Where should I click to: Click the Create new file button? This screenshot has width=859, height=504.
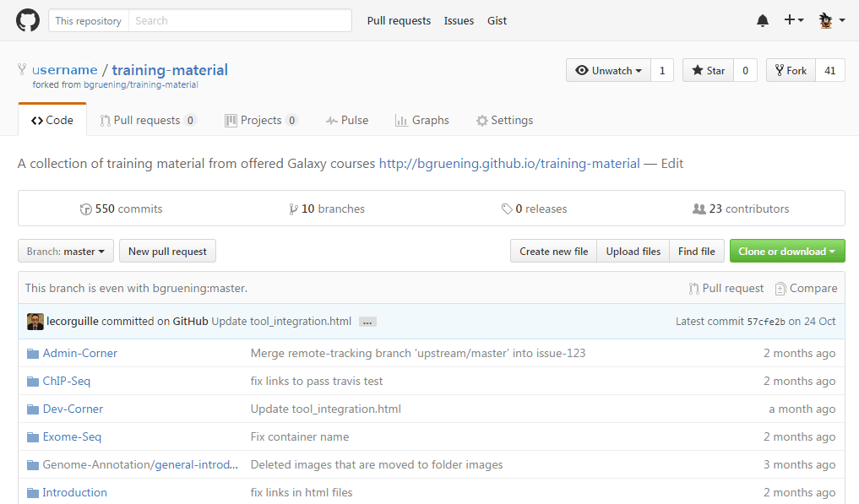(553, 251)
